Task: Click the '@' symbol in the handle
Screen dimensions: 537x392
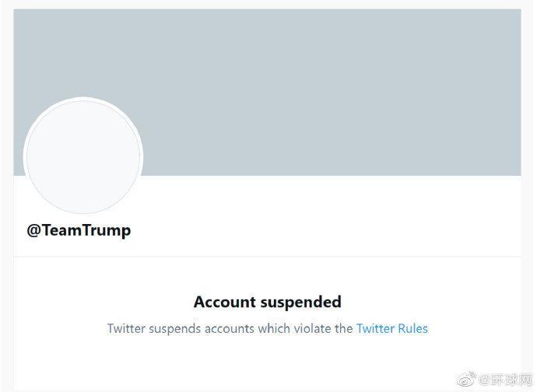Action: (x=33, y=230)
